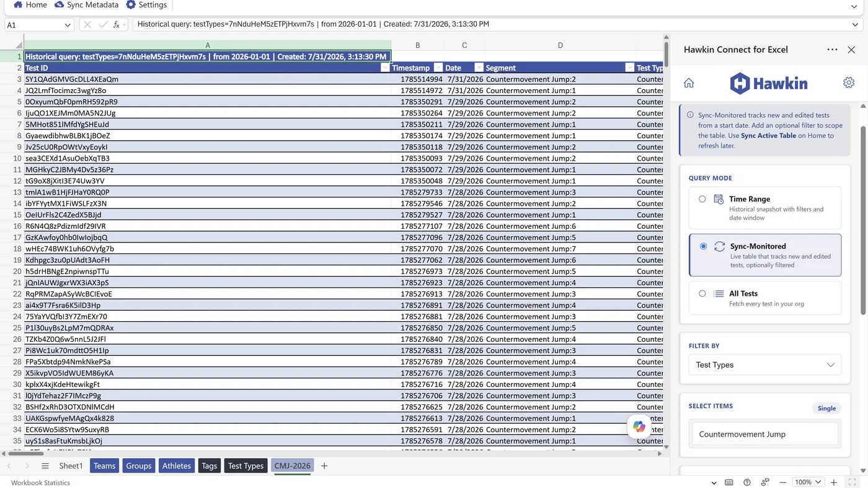Close the Hawkin Connect task pane

[851, 50]
